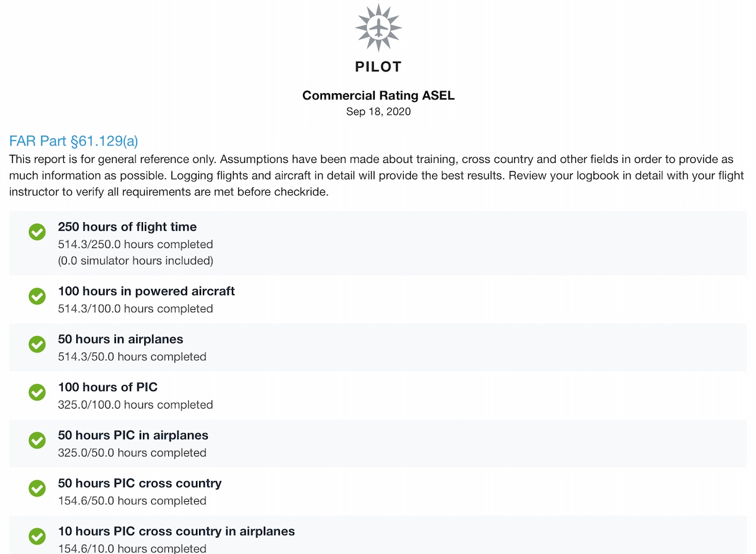Viewport: 756px width, 554px height.
Task: Click the Sep 18, 2020 date
Action: [x=378, y=112]
